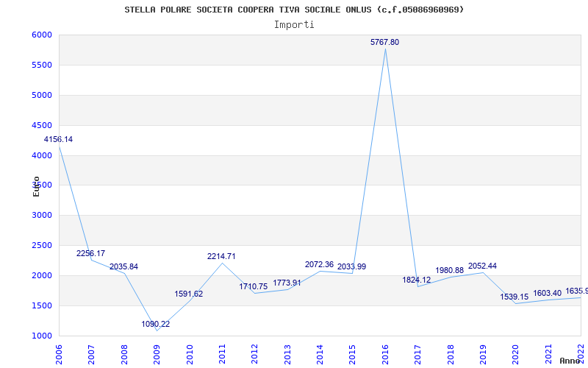This screenshot has width=588, height=368.
Task: Select the x-axis year 2014
Action: tap(320, 355)
